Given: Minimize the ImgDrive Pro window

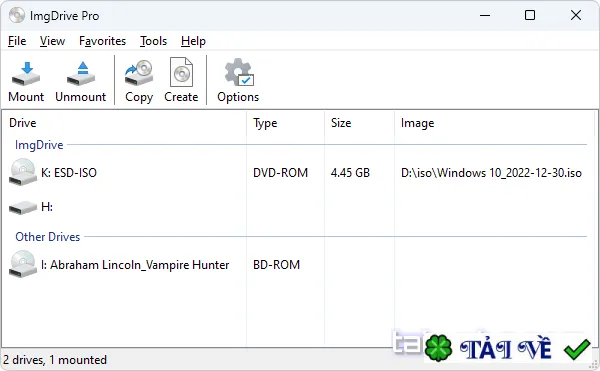Looking at the screenshot, I should (x=485, y=15).
